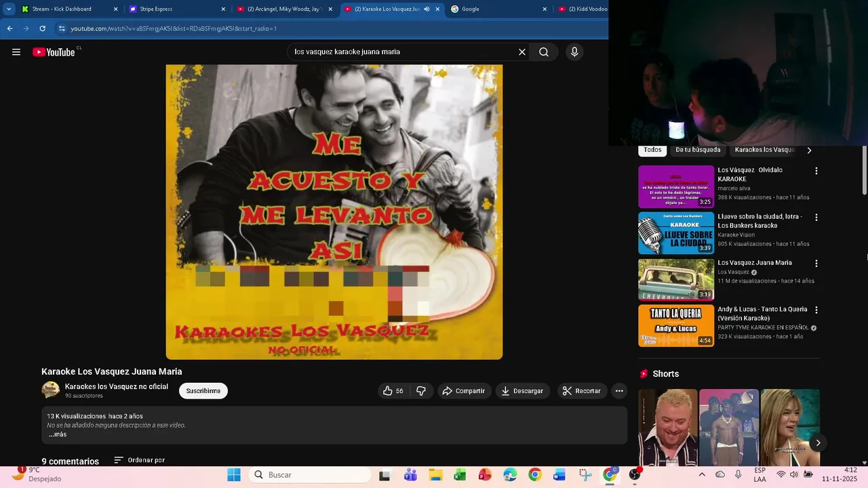Open the first Shorts thumbnail with blond man
868x488 pixels.
(667, 427)
